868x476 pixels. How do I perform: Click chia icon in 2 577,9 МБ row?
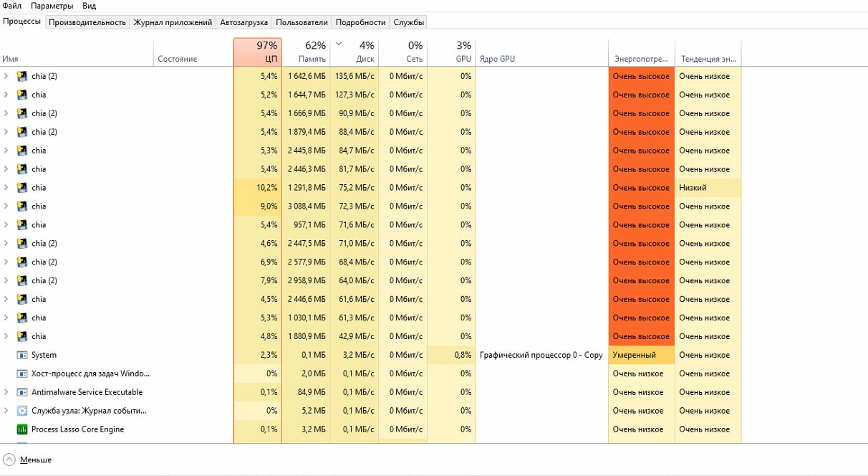coord(21,262)
